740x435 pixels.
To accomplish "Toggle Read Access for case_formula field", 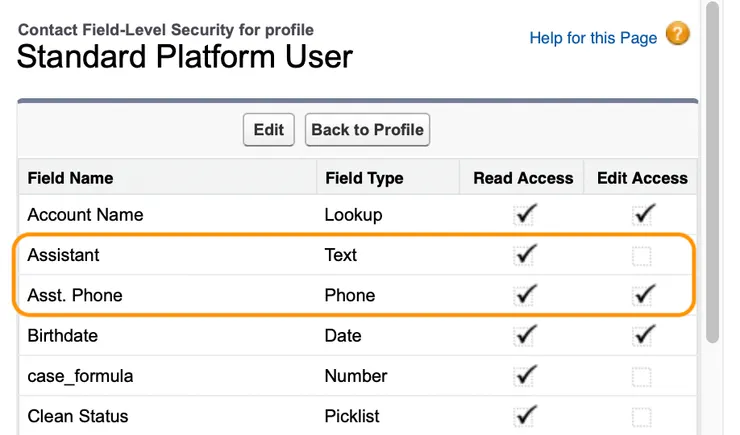I will coord(524,376).
